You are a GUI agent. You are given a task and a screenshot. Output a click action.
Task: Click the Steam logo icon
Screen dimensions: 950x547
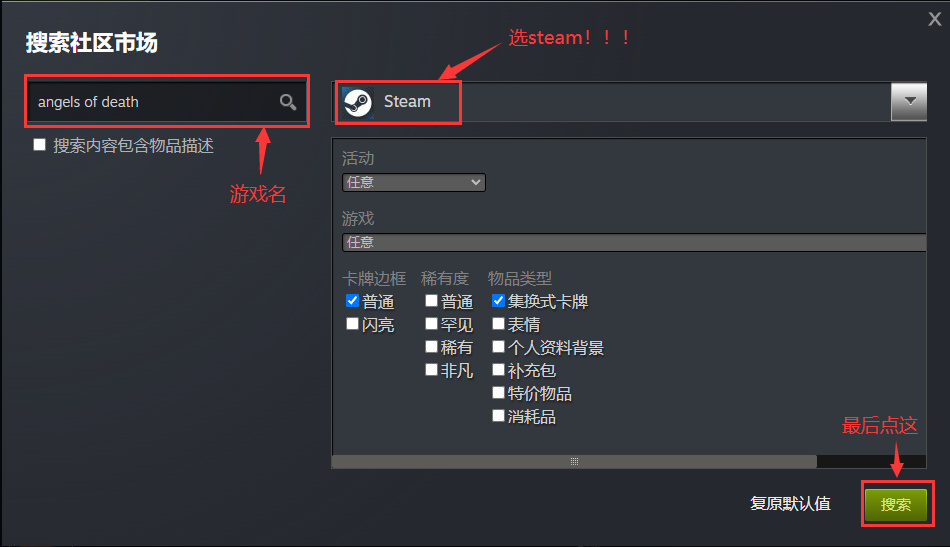pos(357,102)
